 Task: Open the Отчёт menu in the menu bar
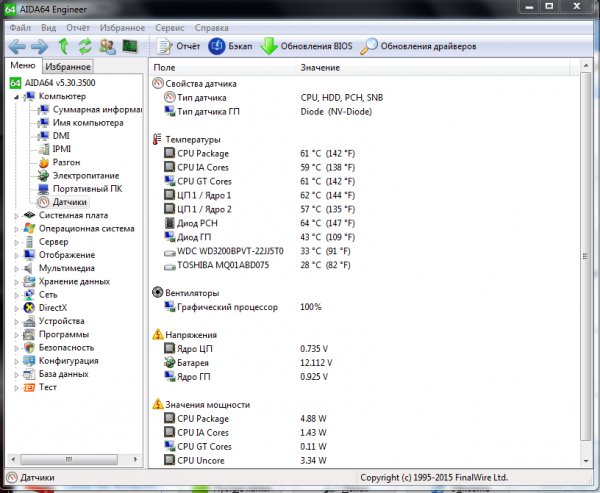point(78,28)
